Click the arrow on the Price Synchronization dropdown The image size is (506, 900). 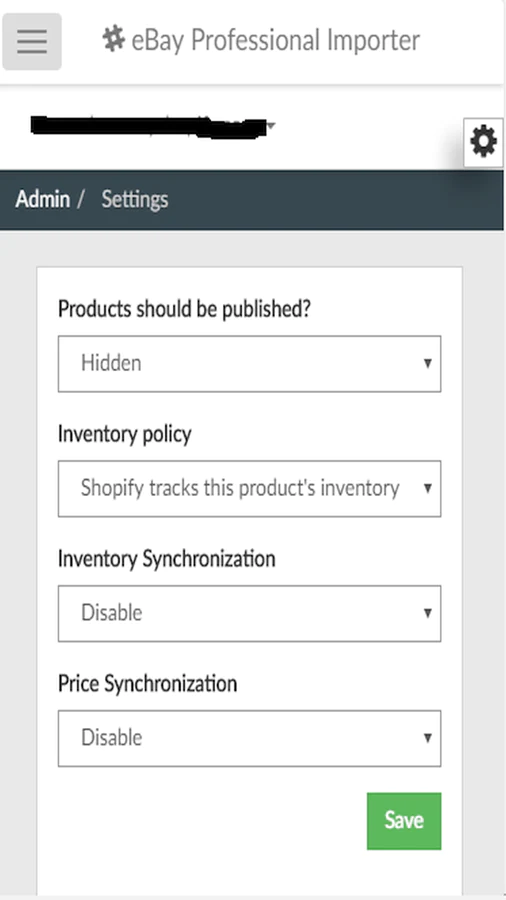(427, 738)
